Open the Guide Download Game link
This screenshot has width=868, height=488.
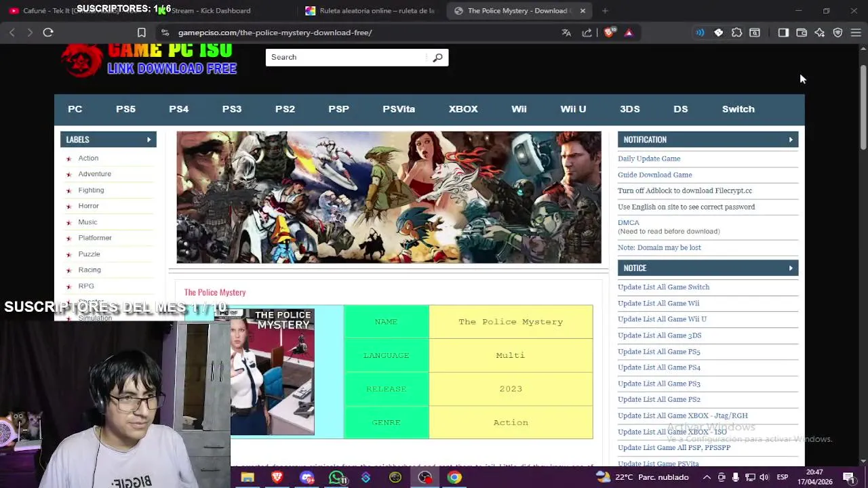655,175
